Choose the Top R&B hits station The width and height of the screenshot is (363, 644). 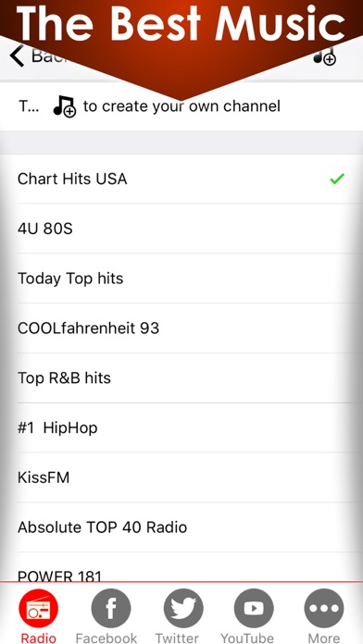click(181, 378)
